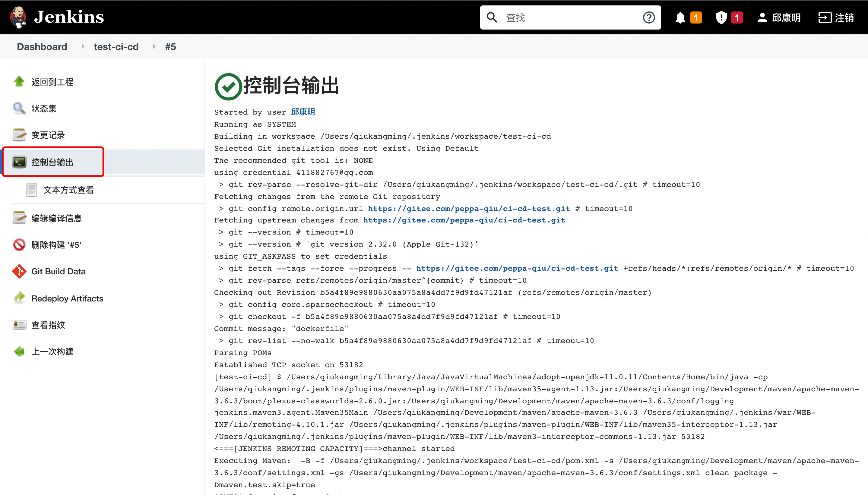The image size is (868, 495).
Task: Click the green left arrow for 上一次构建
Action: point(19,352)
